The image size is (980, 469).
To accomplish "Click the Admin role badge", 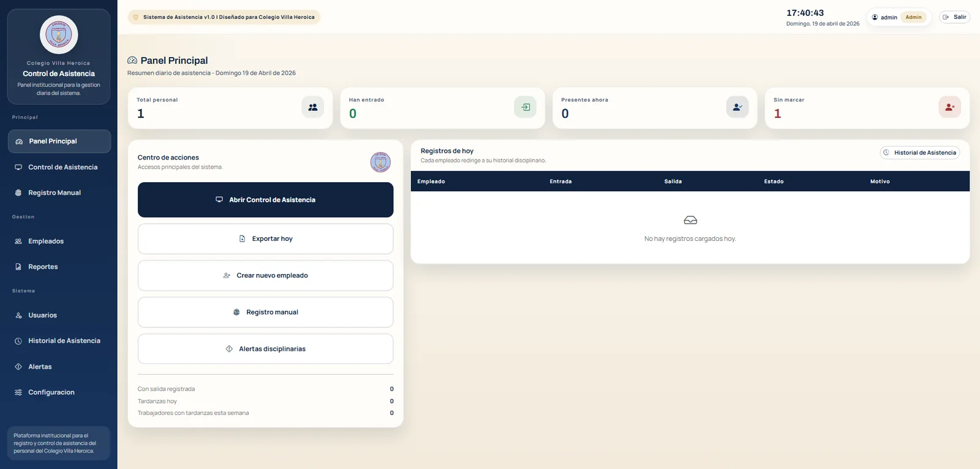I will coord(913,17).
